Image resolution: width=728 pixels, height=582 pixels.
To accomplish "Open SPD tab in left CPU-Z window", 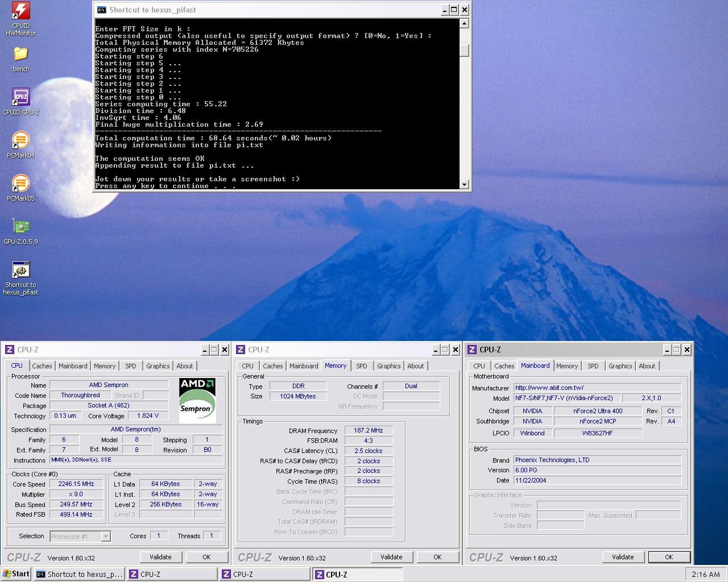I will (x=131, y=366).
